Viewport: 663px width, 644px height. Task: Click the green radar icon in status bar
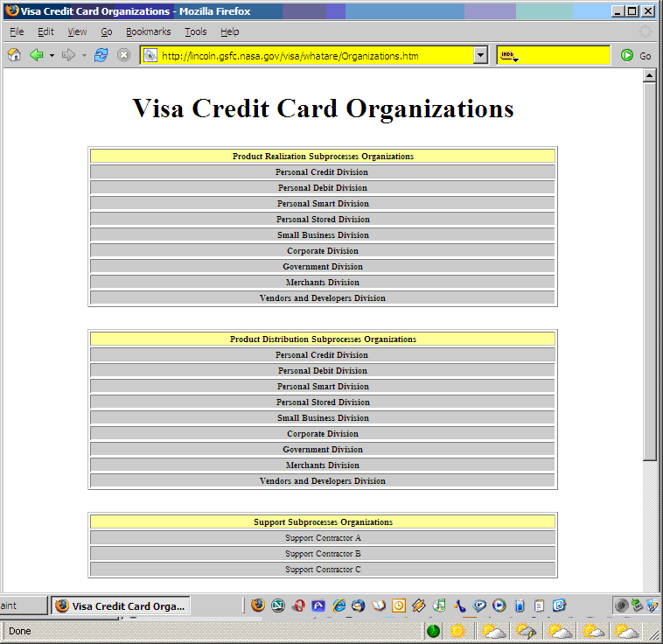click(x=434, y=631)
